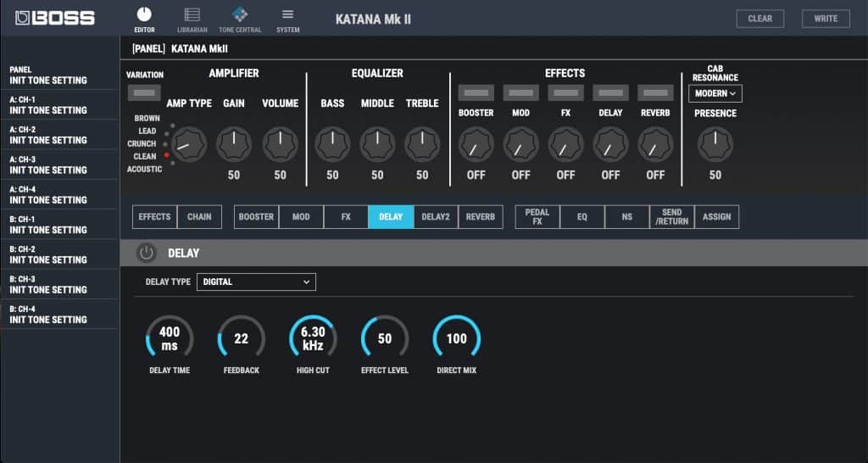Click the Treble knob
This screenshot has width=868, height=463.
[x=422, y=144]
